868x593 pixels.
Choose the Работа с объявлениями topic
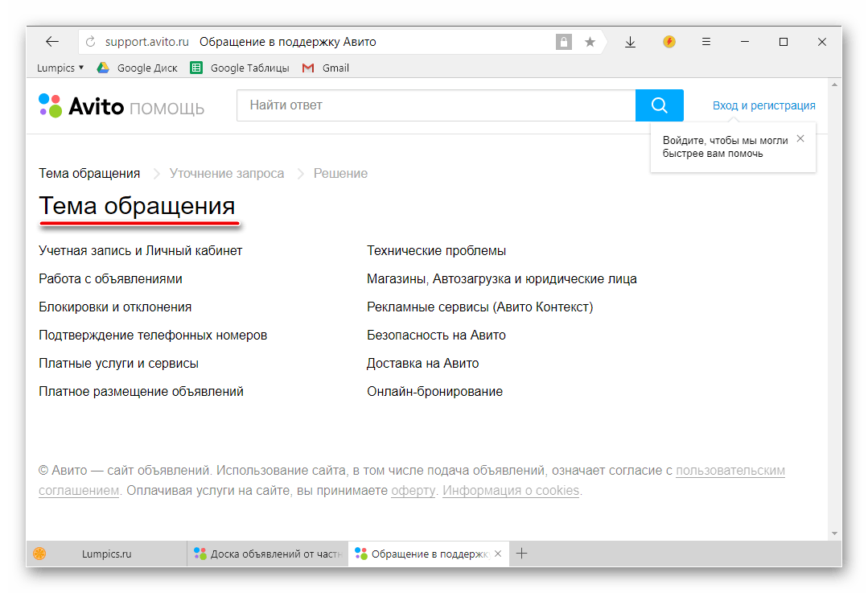[x=111, y=279]
